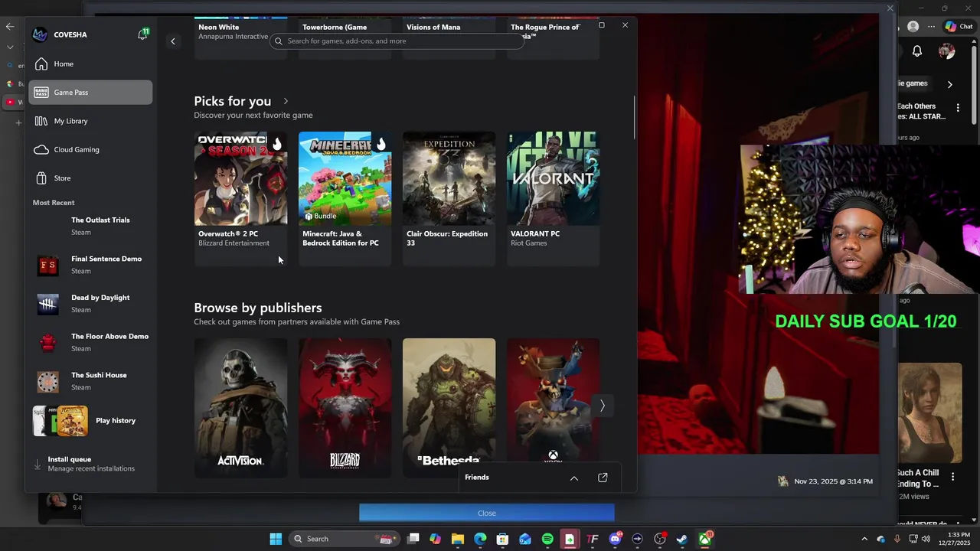Focus the Search for games input field

397,41
